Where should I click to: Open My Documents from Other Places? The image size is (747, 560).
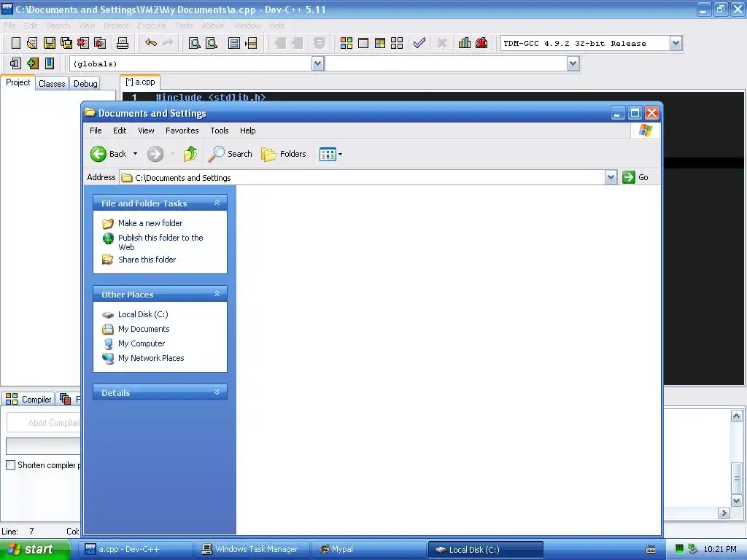click(x=144, y=329)
